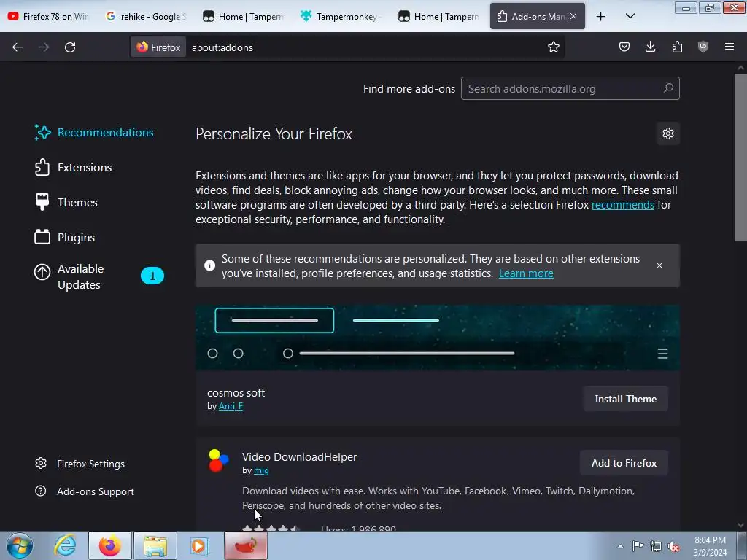Reload the current page

pos(70,47)
